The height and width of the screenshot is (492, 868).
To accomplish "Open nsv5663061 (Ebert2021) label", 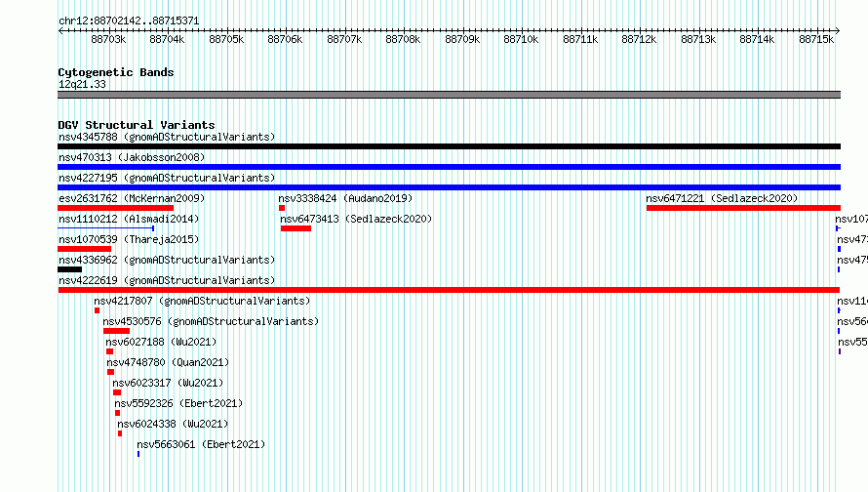I will [201, 444].
